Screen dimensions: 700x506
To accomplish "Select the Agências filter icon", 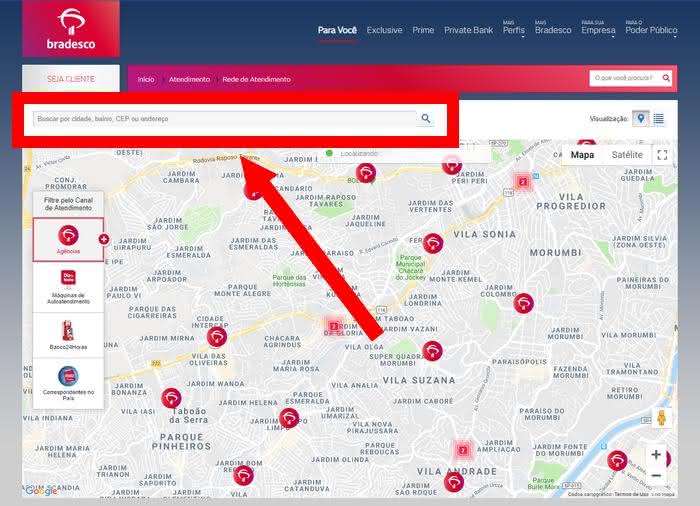I will [68, 239].
